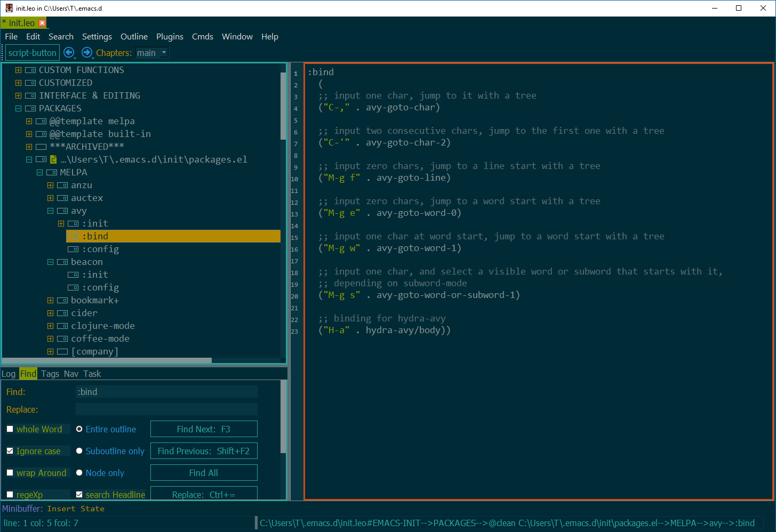Open the Chapters dropdown showing main
This screenshot has height=532, width=776.
(x=152, y=53)
